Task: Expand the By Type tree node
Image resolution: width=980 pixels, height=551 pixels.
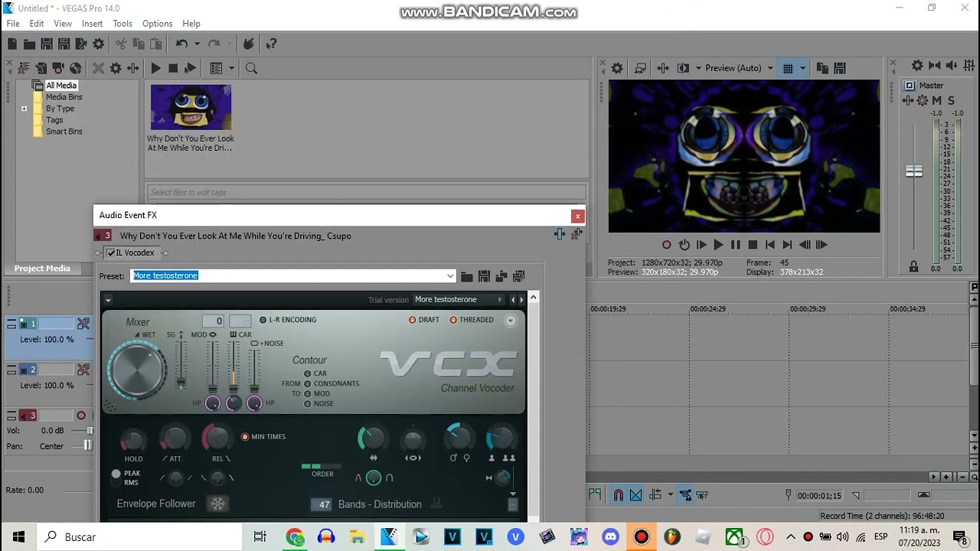Action: 24,109
